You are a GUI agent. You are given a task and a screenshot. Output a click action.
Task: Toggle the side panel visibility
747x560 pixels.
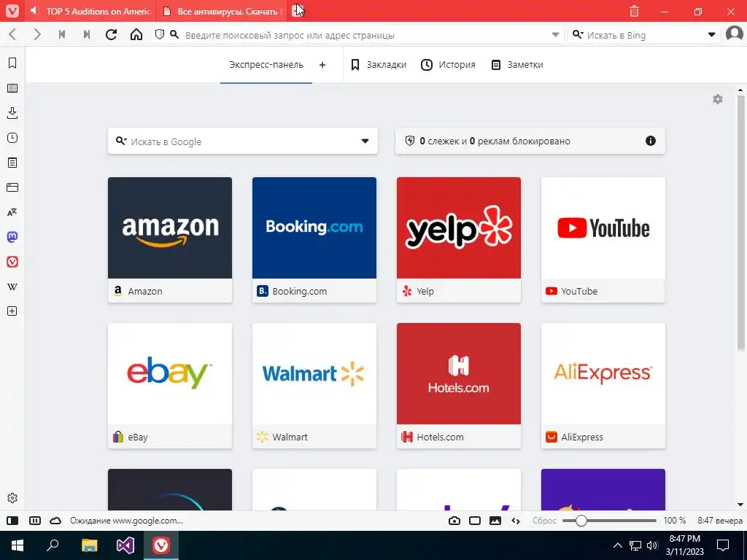[12, 521]
